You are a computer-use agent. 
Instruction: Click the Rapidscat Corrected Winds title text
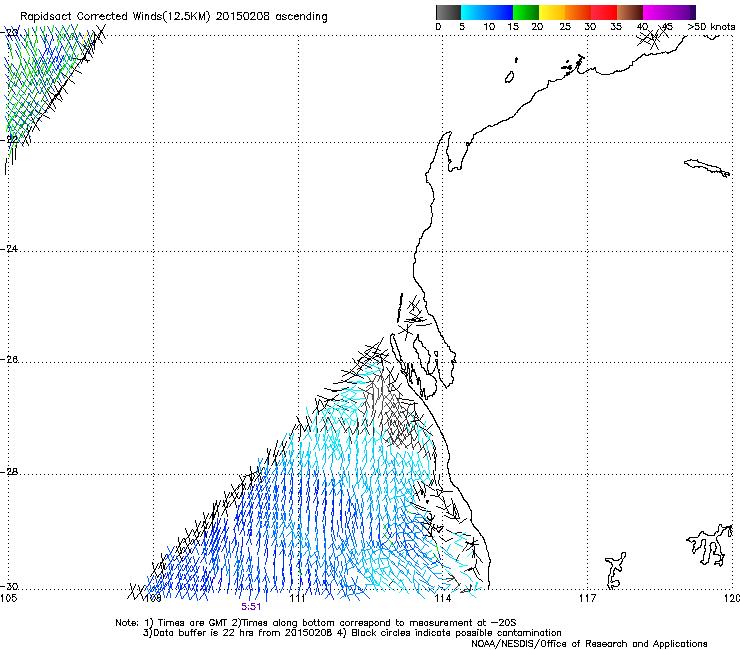(x=174, y=17)
